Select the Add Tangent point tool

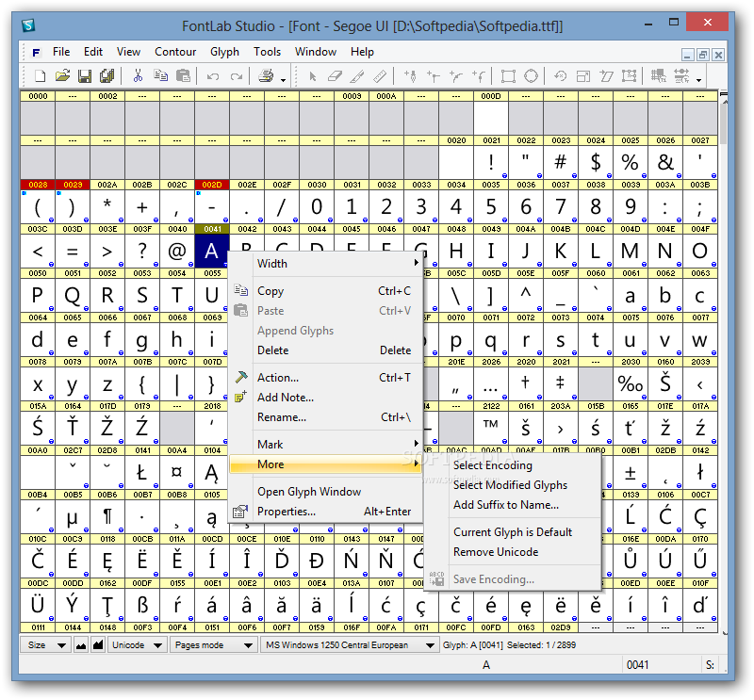click(479, 76)
